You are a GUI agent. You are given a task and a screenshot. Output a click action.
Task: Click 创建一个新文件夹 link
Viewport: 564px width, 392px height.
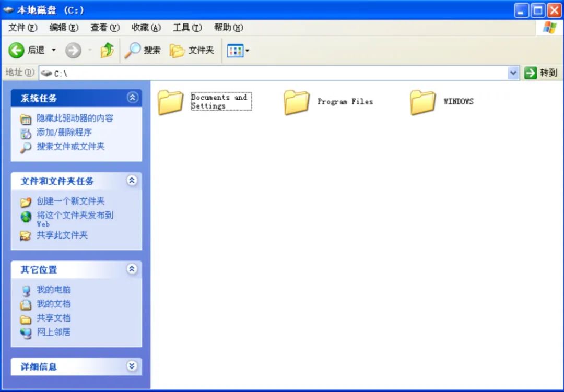[70, 201]
